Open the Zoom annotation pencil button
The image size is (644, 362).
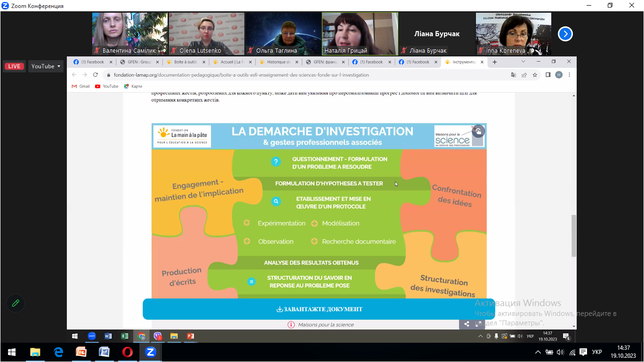(x=16, y=303)
